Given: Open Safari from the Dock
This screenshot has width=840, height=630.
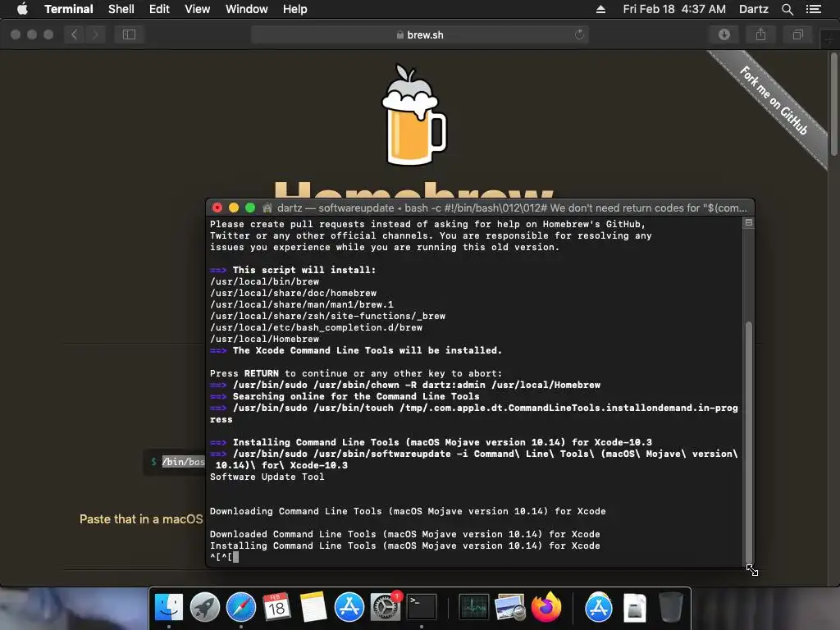Looking at the screenshot, I should [x=241, y=608].
